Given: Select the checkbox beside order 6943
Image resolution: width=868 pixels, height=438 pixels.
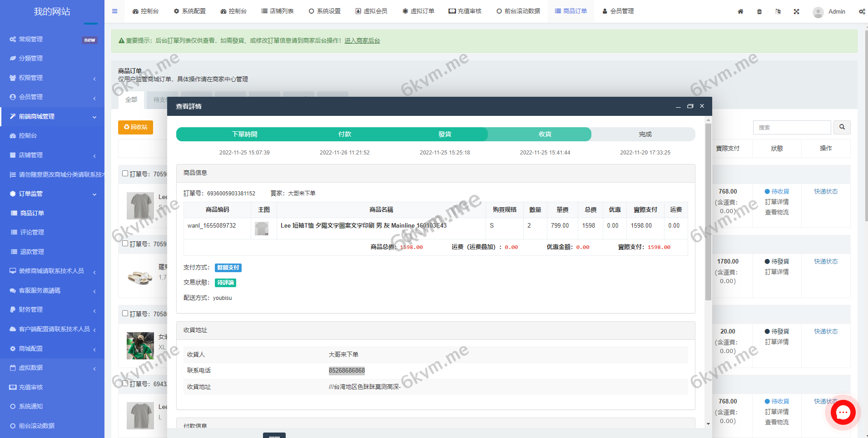Looking at the screenshot, I should (x=125, y=383).
